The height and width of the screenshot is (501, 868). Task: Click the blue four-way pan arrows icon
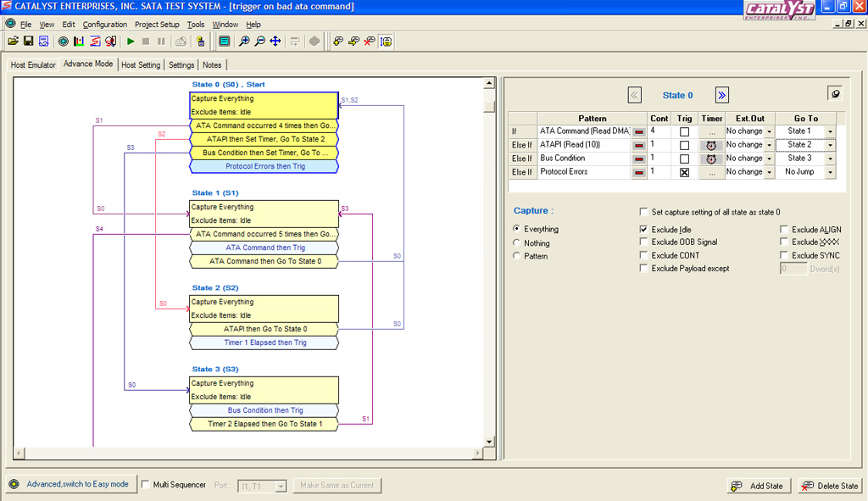(275, 41)
